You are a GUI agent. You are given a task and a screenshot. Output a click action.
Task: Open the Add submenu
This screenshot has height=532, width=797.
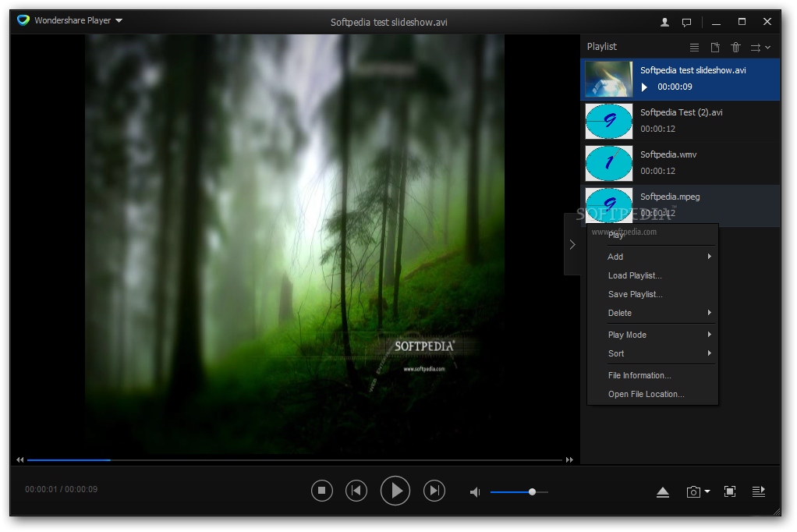click(x=652, y=257)
